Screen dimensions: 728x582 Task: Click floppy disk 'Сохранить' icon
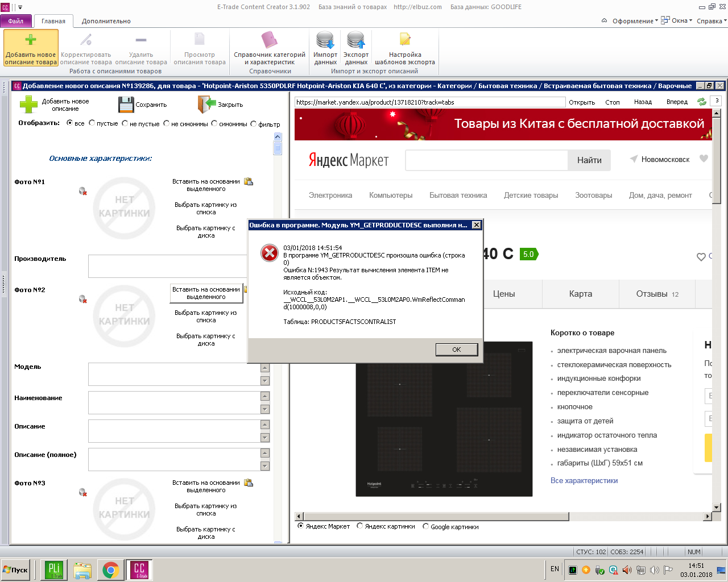click(x=126, y=105)
